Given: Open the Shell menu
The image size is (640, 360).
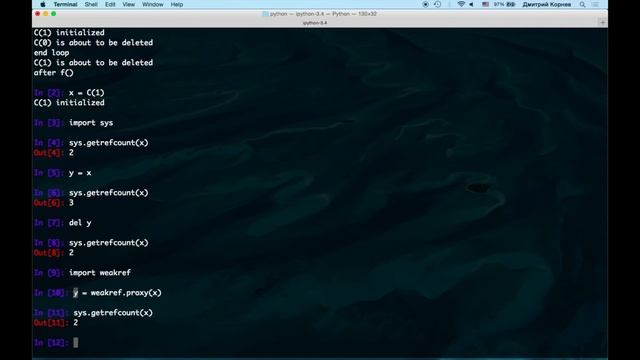Looking at the screenshot, I should point(91,4).
